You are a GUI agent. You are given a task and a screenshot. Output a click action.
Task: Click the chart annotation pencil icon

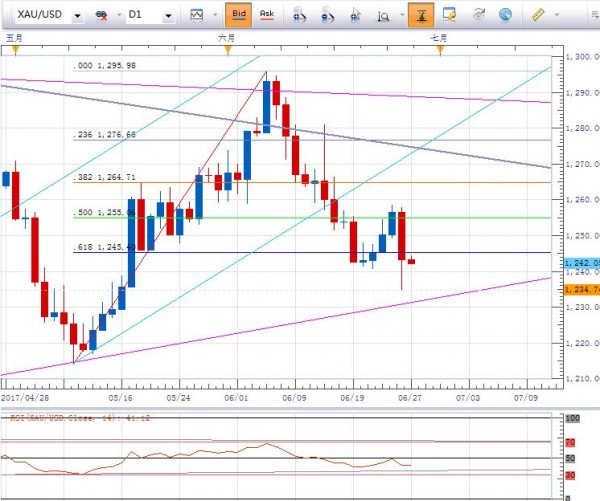450,15
